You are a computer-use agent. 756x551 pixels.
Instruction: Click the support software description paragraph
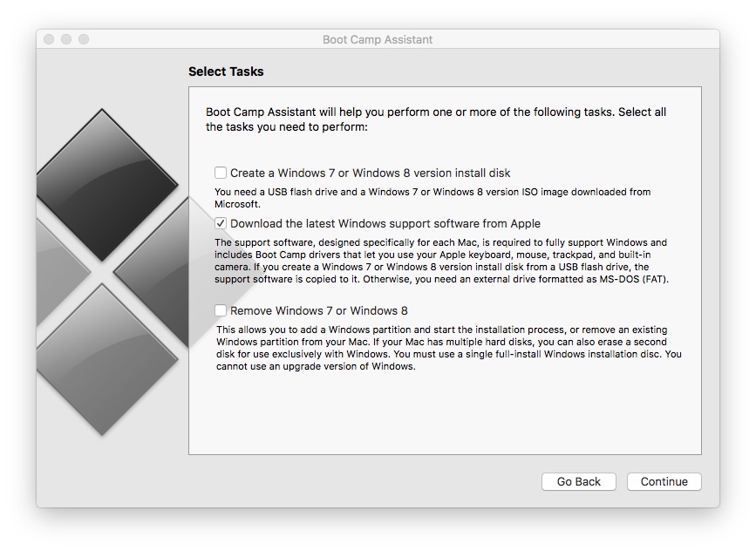tap(441, 261)
